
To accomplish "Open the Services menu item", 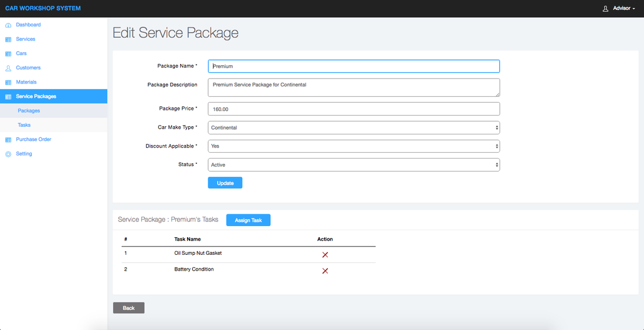I will (26, 39).
